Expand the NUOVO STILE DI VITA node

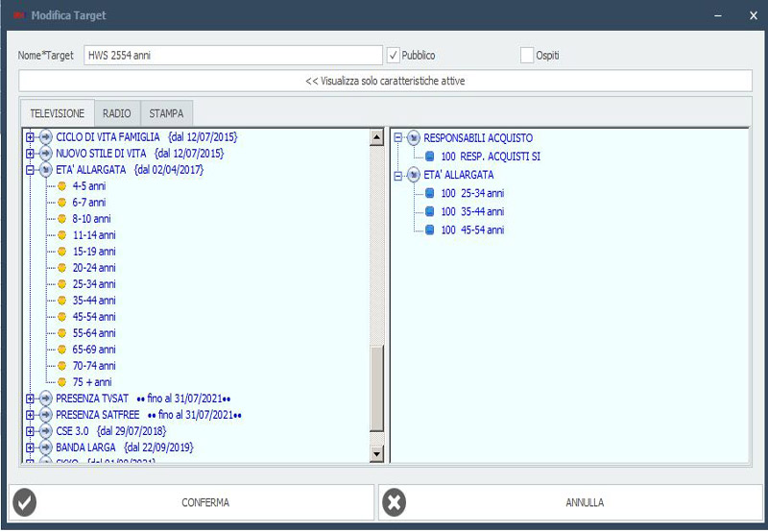[31, 154]
